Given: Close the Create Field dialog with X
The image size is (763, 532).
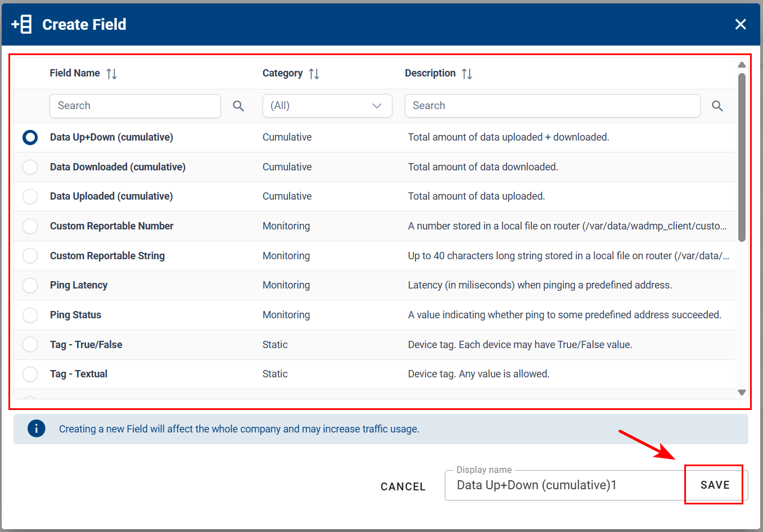Looking at the screenshot, I should pos(741,24).
